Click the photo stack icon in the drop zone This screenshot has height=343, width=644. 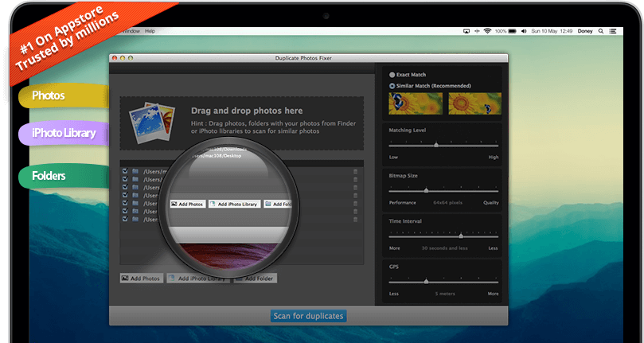point(152,122)
